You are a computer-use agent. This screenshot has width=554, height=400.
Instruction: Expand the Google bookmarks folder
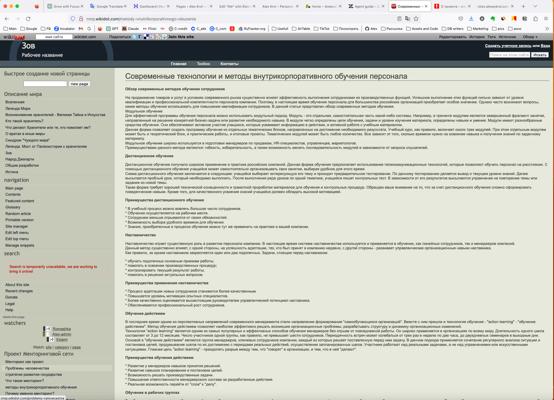click(x=29, y=29)
